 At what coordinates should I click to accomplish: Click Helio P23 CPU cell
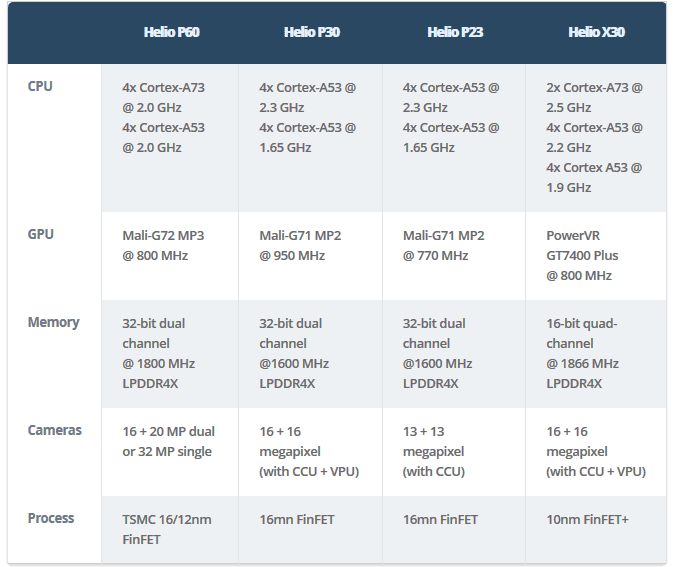(x=454, y=138)
